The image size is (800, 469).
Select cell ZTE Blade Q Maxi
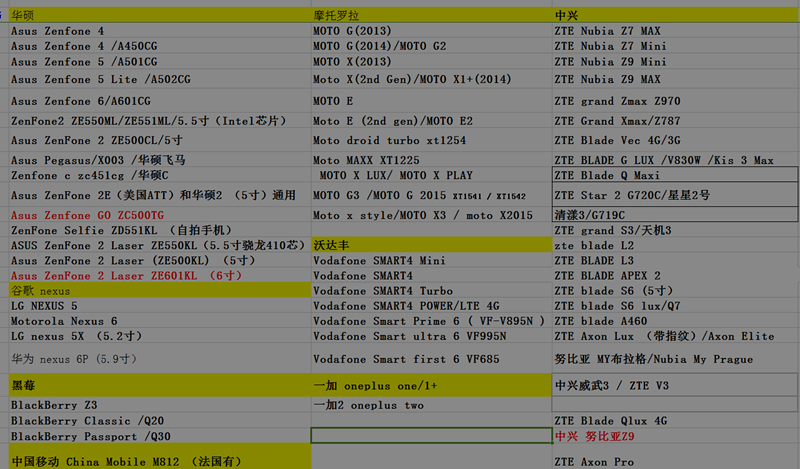pyautogui.click(x=676, y=175)
